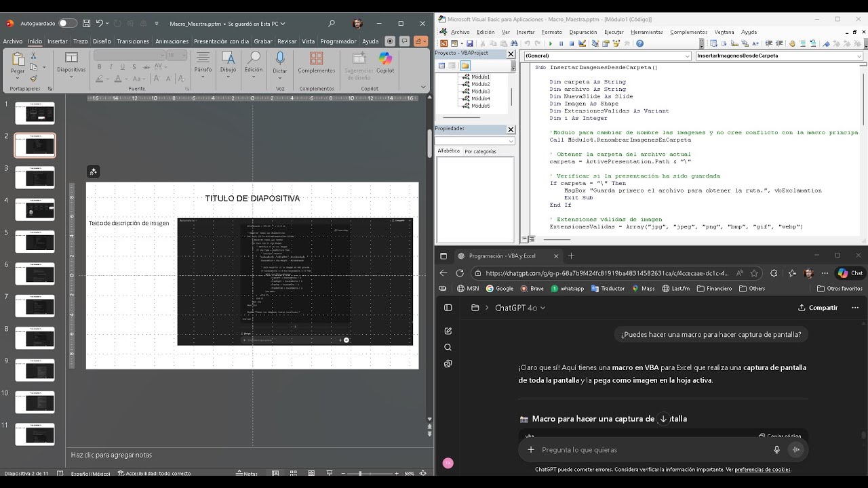Open the Depuración menu in VBA editor
This screenshot has height=488, width=868.
point(583,32)
